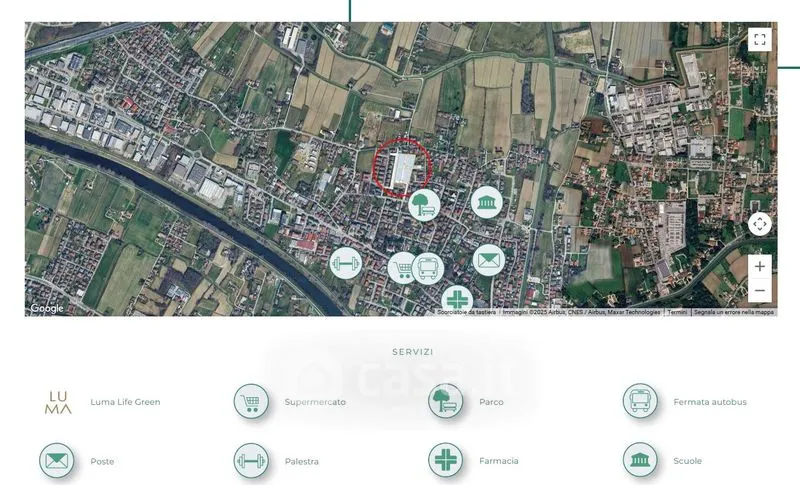This screenshot has height=485, width=800.
Task: Select the pharmacy cross marker on map
Action: [x=457, y=299]
